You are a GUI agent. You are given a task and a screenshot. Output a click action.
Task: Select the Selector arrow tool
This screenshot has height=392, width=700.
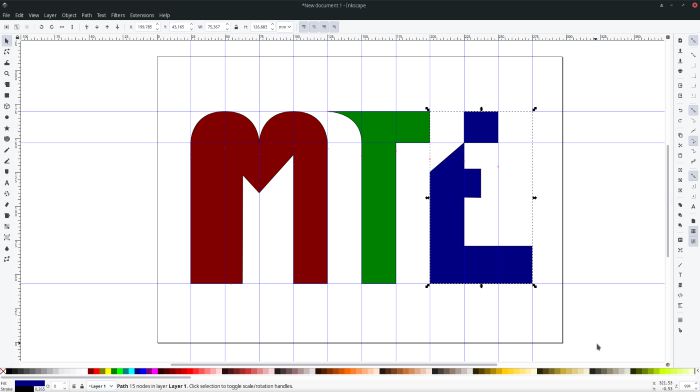coord(7,41)
